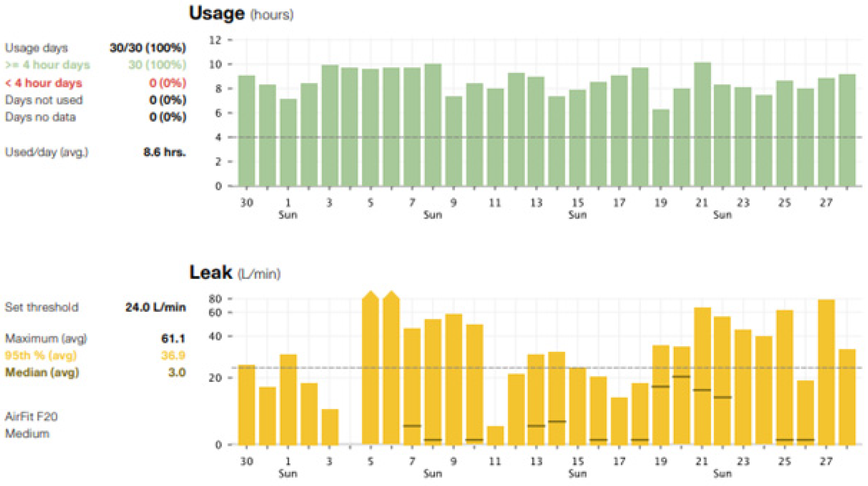The width and height of the screenshot is (868, 486).
Task: Click the yellow '95th % (avg)' label
Action: (x=41, y=355)
